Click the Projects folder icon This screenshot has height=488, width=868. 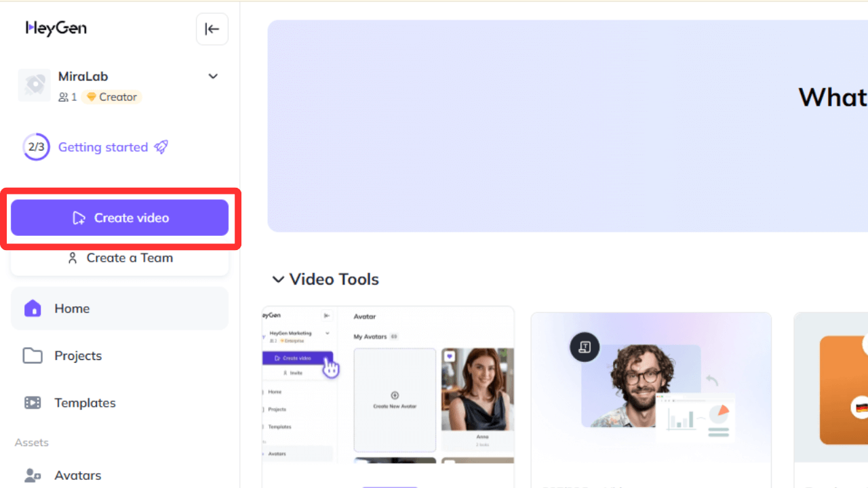33,356
